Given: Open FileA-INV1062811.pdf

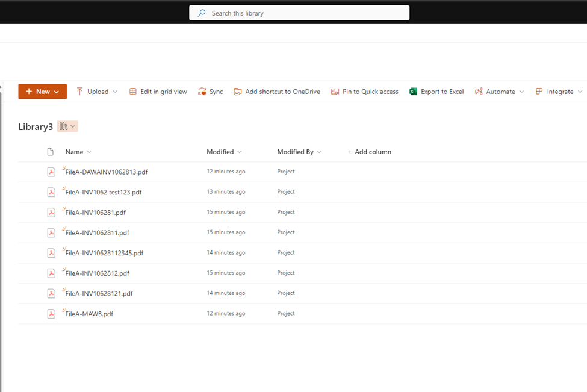Looking at the screenshot, I should pyautogui.click(x=98, y=232).
